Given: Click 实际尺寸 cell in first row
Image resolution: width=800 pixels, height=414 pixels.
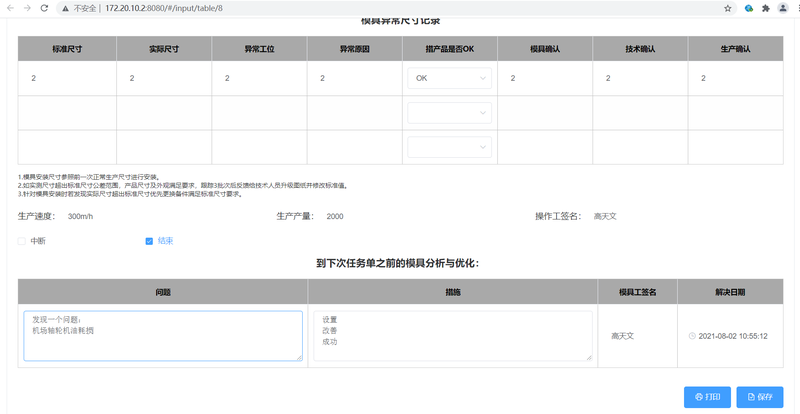Looking at the screenshot, I should coord(164,78).
